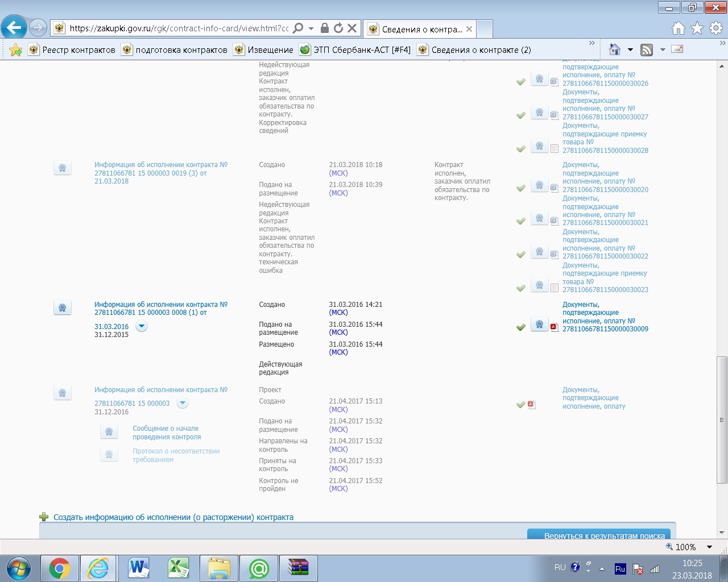Open "Сообщение о начале проведения контроля" link
This screenshot has width=728, height=582.
[167, 433]
